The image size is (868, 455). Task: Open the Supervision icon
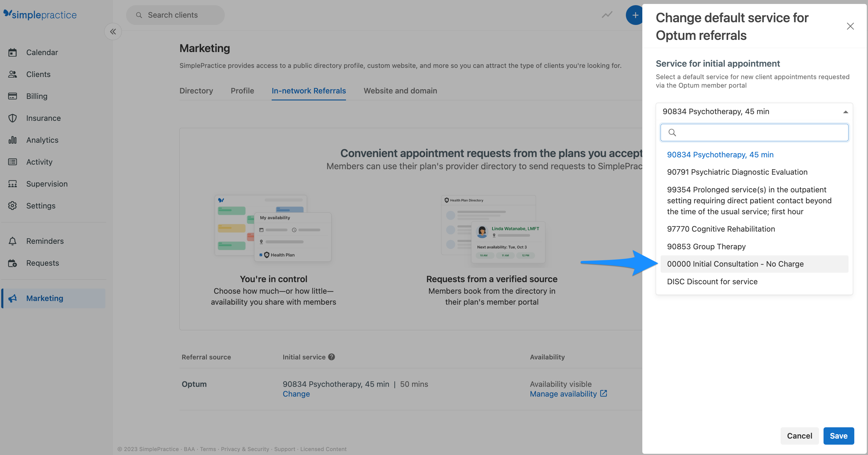[x=12, y=184]
